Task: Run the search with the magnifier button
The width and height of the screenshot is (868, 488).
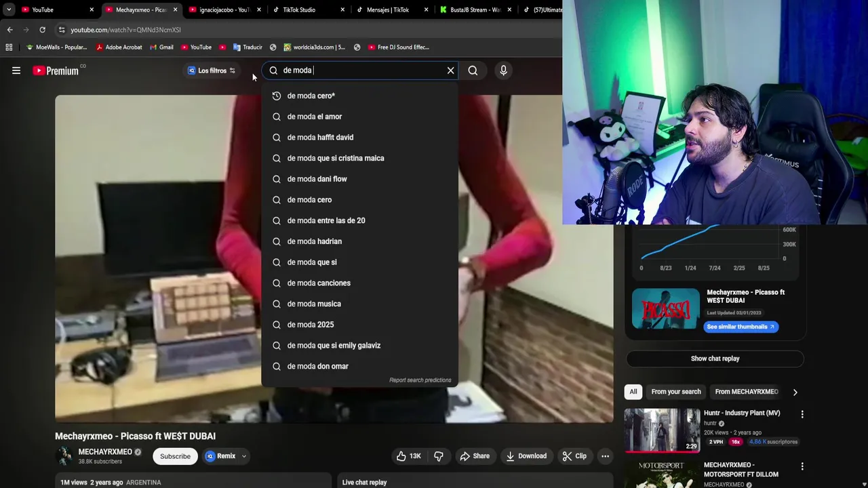Action: 473,70
